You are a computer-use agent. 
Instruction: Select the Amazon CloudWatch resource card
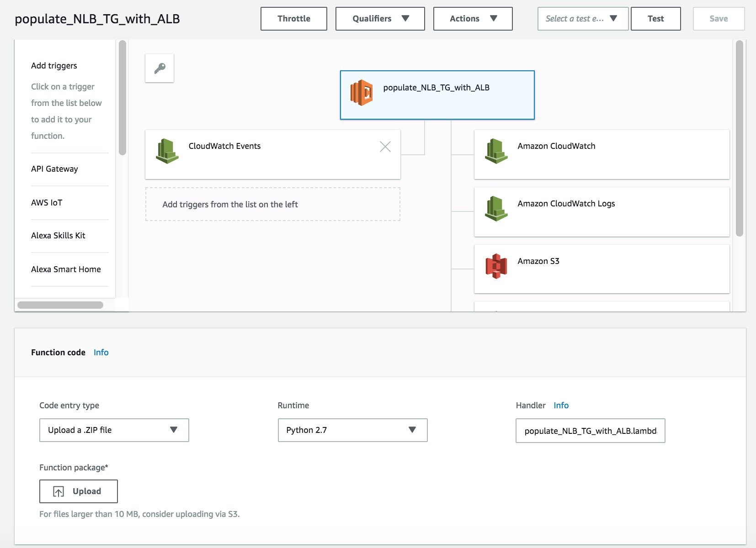(602, 154)
